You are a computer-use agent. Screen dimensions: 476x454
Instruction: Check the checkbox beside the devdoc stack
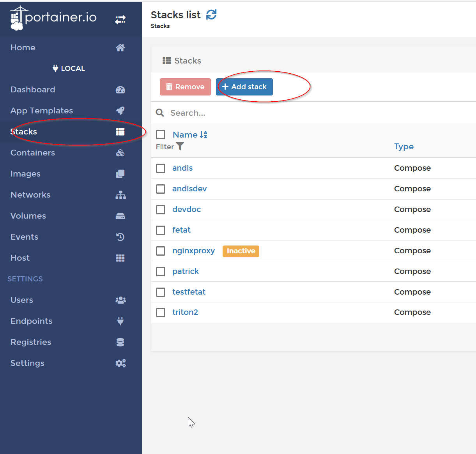(161, 210)
